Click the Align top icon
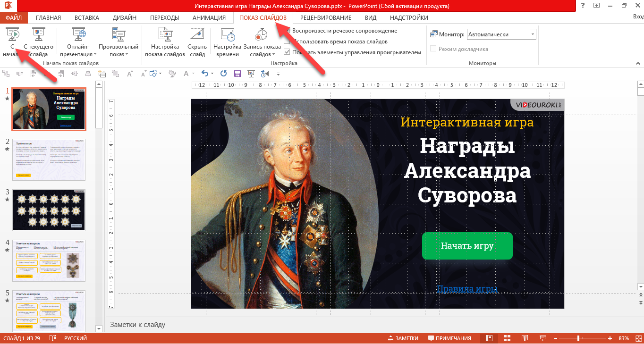Screen dimensions: 644x344 [x=20, y=74]
